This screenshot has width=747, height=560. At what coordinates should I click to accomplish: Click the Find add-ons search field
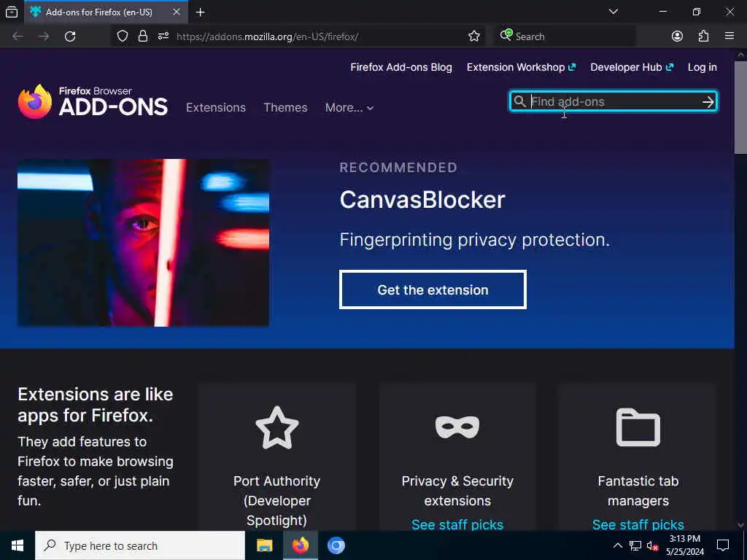[614, 101]
